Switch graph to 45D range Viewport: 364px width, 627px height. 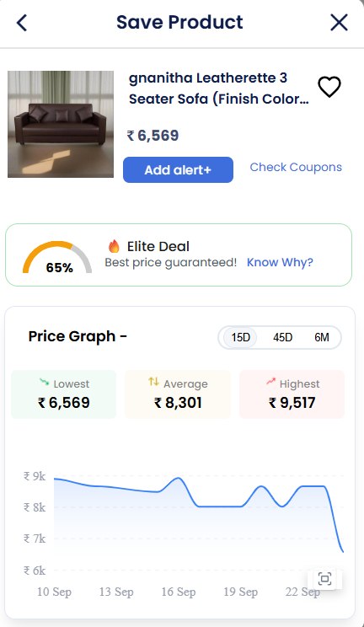click(x=282, y=337)
